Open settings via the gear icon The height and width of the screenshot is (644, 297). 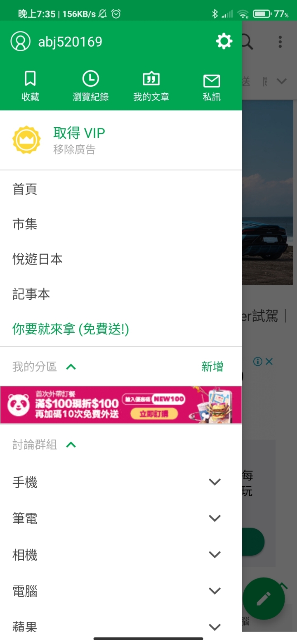click(224, 41)
